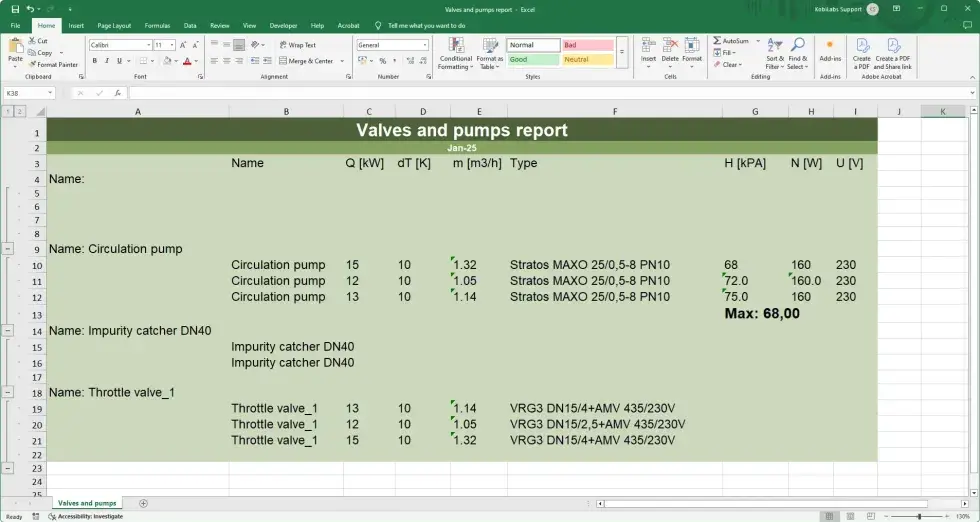The height and width of the screenshot is (522, 980).
Task: Click the Cut scissors icon
Action: tap(32, 41)
